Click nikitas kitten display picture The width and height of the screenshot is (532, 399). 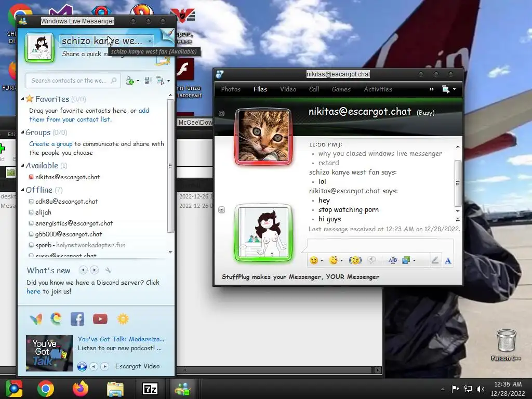(263, 137)
